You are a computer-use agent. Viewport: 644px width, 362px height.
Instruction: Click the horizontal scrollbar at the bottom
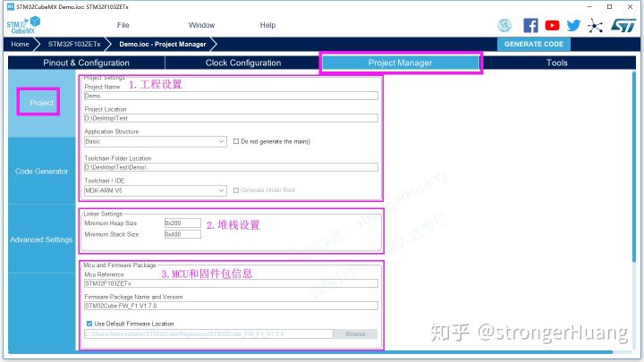(310, 352)
